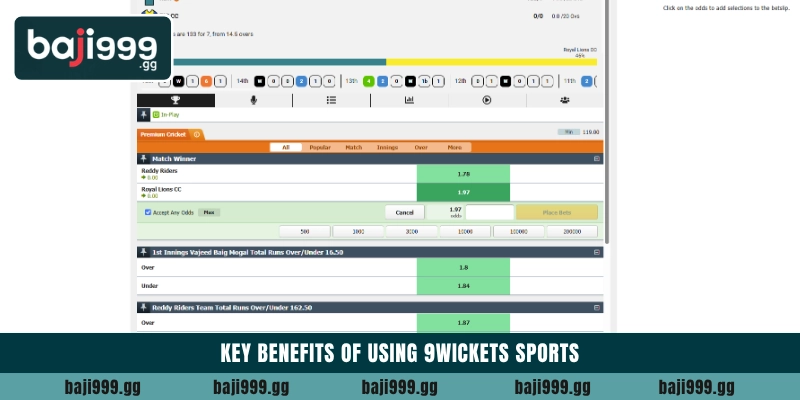Select the More filter tab

[x=455, y=147]
